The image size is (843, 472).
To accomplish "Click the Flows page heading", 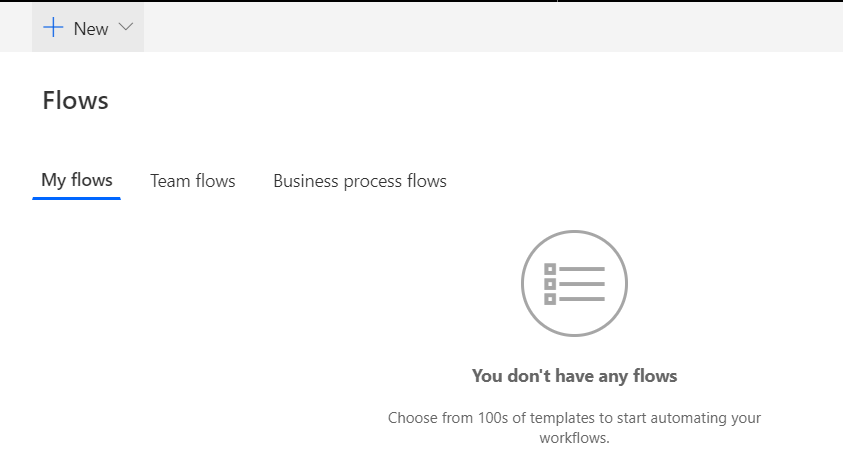I will [75, 101].
